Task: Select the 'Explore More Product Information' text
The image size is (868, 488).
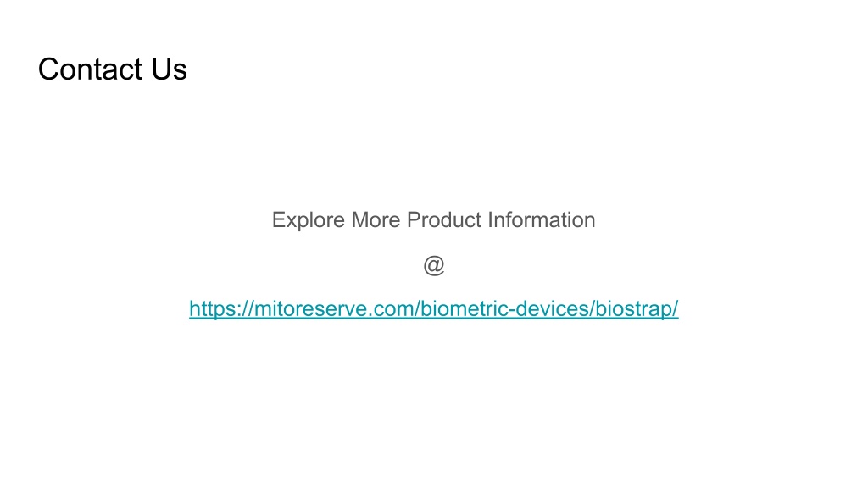Action: coord(433,220)
